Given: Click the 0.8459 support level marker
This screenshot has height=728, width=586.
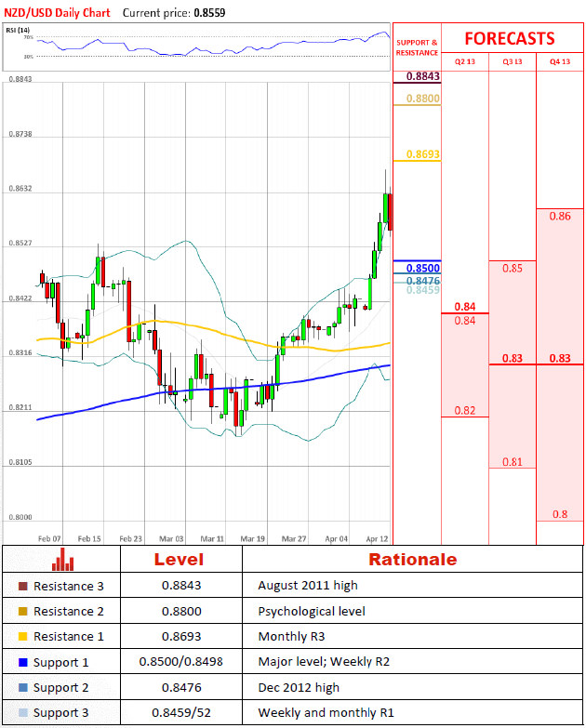Looking at the screenshot, I should click(x=422, y=290).
